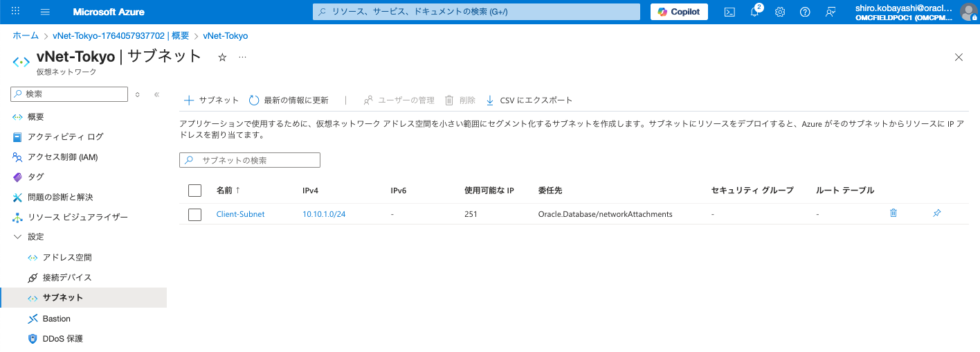Image resolution: width=980 pixels, height=352 pixels.
Task: Click 削除 in the toolbar
Action: click(460, 100)
